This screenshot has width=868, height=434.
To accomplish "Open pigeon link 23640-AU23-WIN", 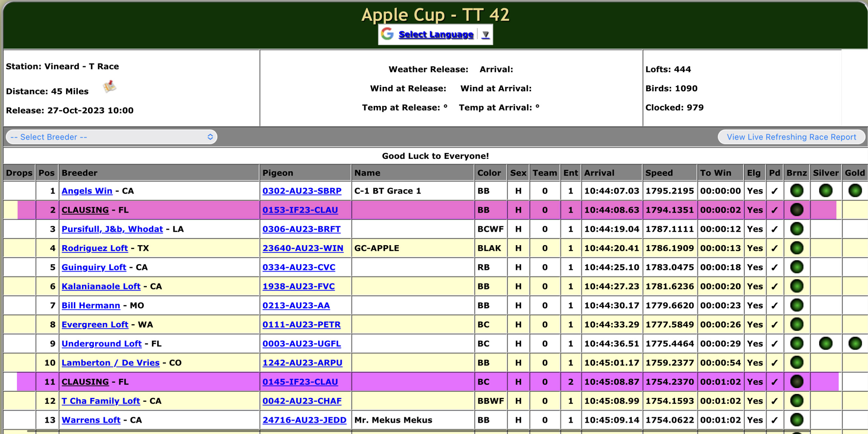I will pos(302,248).
